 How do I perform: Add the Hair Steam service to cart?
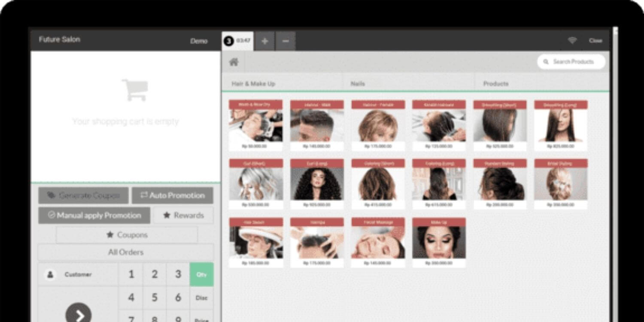(256, 243)
